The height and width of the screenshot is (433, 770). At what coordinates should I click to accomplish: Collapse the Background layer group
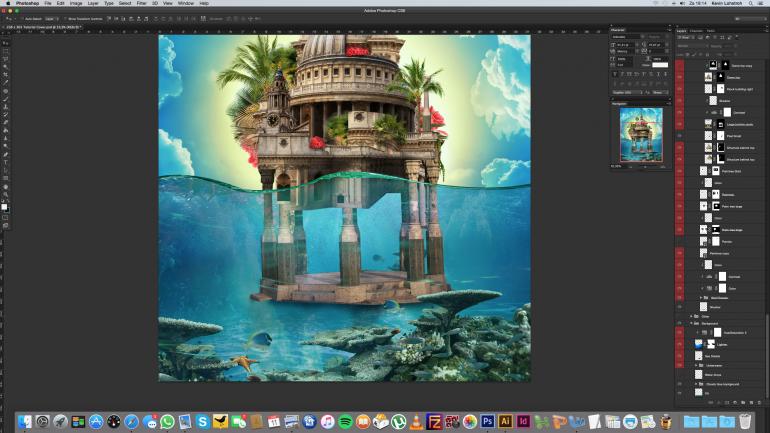pyautogui.click(x=691, y=324)
